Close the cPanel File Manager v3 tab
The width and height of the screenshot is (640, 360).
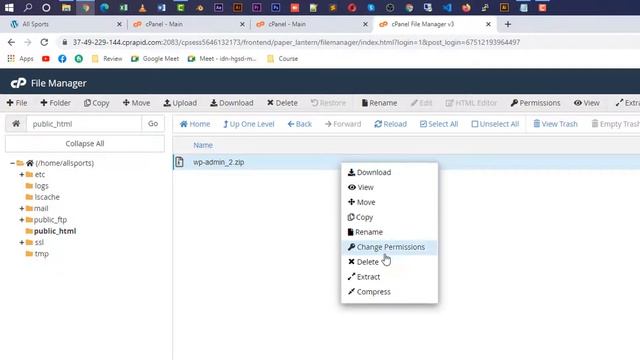click(488, 24)
